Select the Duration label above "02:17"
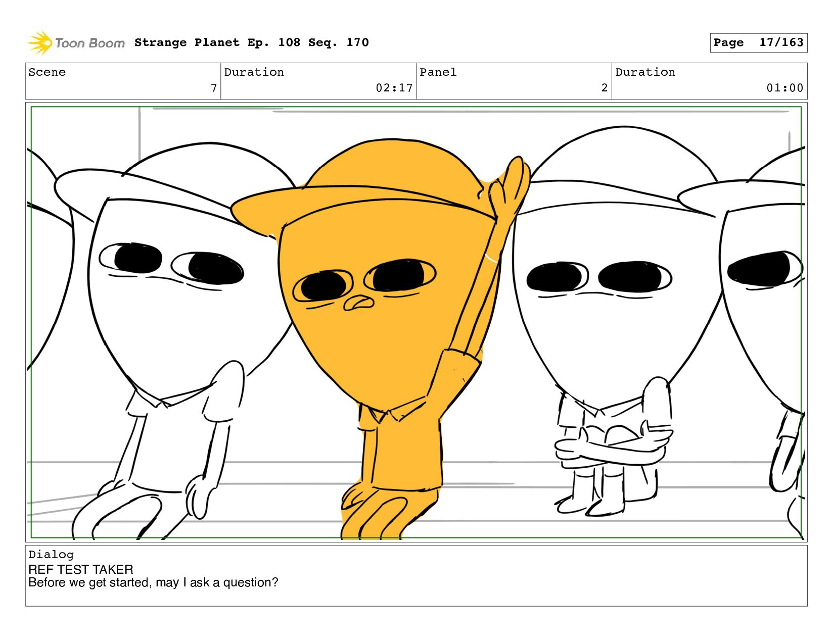834x644 pixels. pyautogui.click(x=254, y=72)
